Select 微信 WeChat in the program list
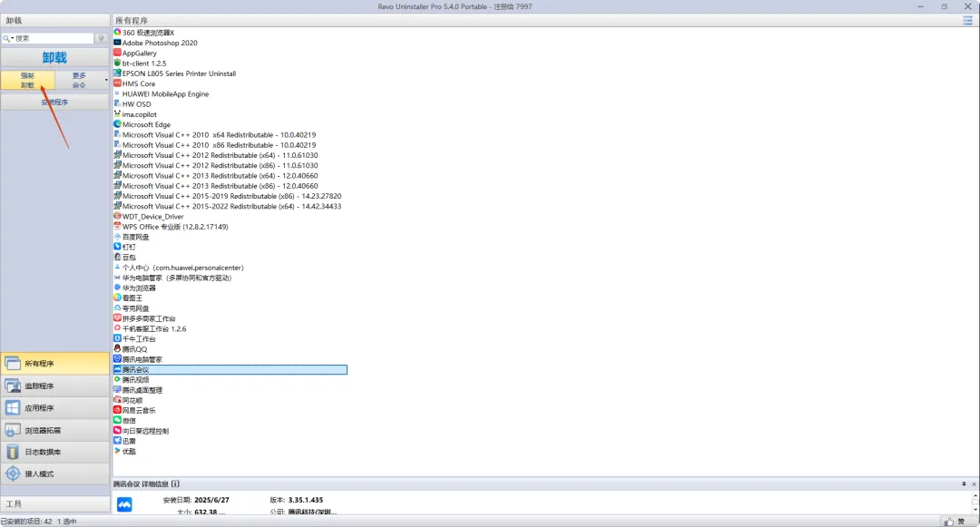The image size is (980, 527). point(129,420)
